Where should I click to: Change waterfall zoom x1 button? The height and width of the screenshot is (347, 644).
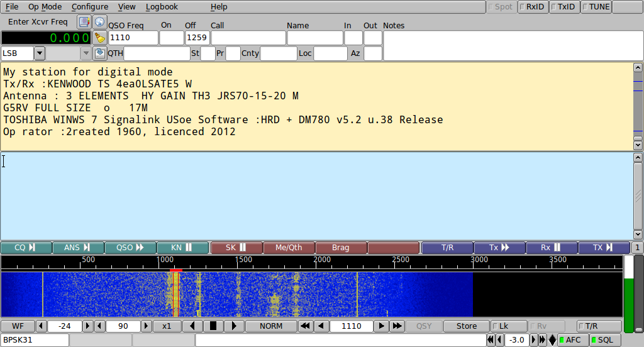[x=167, y=326]
